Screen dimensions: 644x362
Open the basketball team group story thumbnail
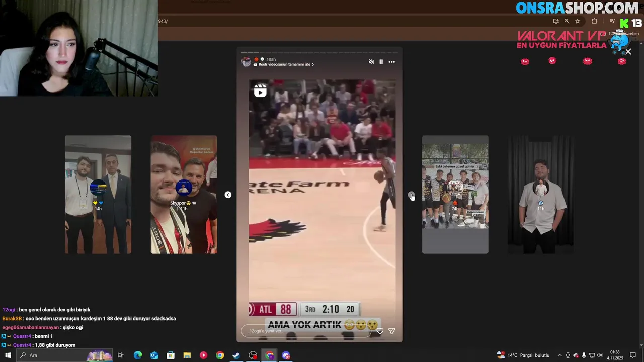tap(455, 195)
